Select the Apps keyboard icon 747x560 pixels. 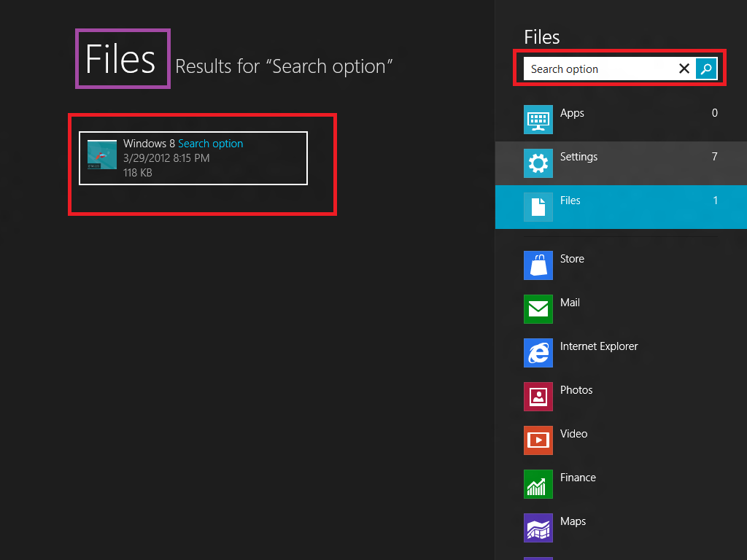[x=538, y=120]
